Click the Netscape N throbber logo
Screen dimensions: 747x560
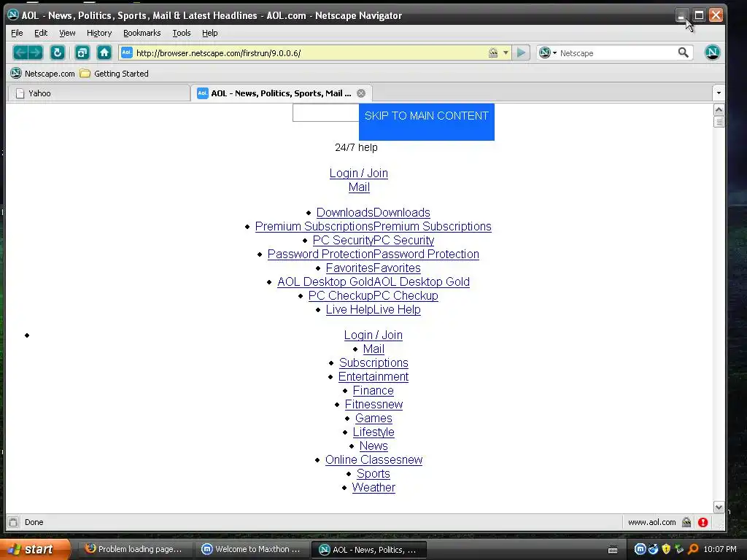[712, 52]
